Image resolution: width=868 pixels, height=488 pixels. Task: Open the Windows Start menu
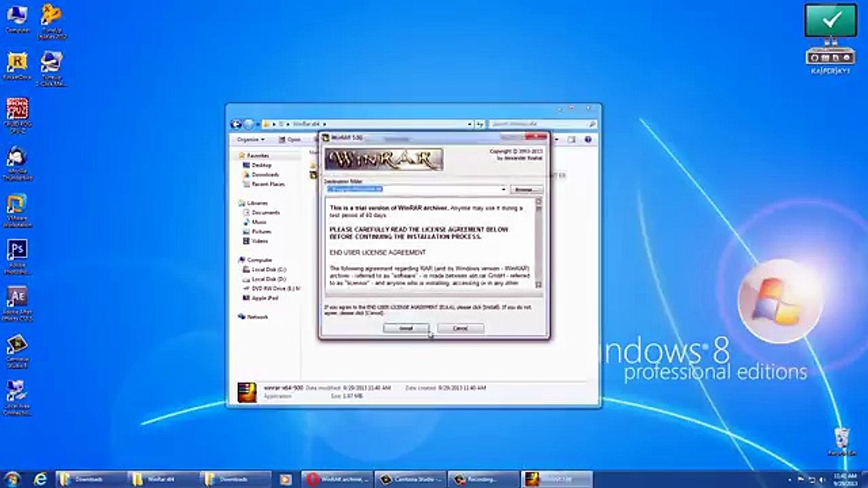tap(12, 479)
